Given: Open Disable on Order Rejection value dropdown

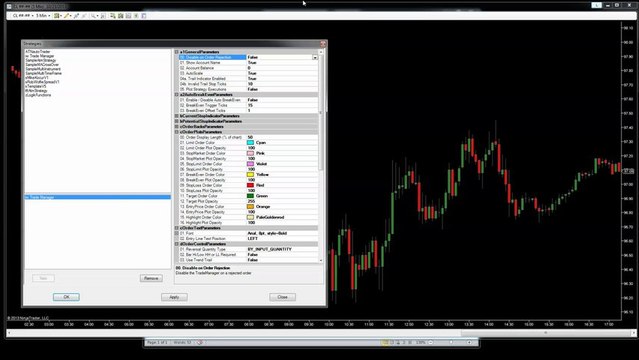Looking at the screenshot, I should point(315,57).
